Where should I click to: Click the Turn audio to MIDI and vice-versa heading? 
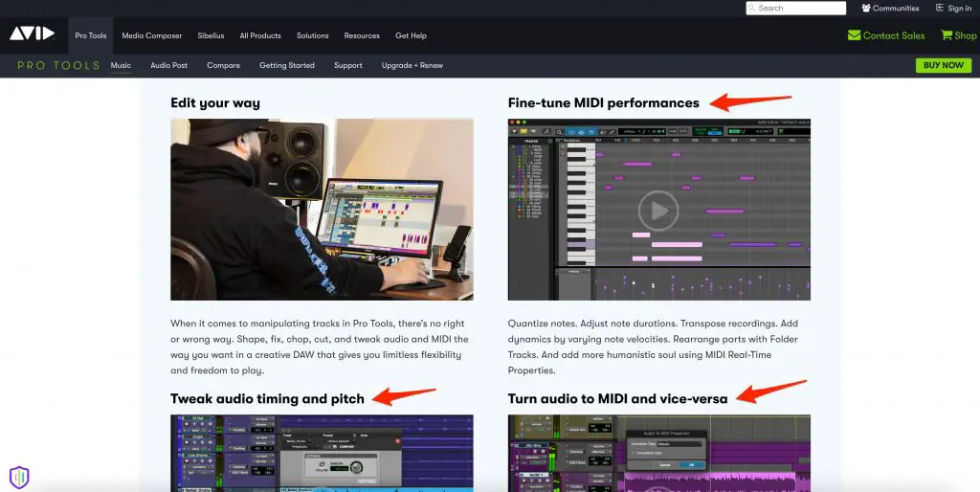point(617,399)
